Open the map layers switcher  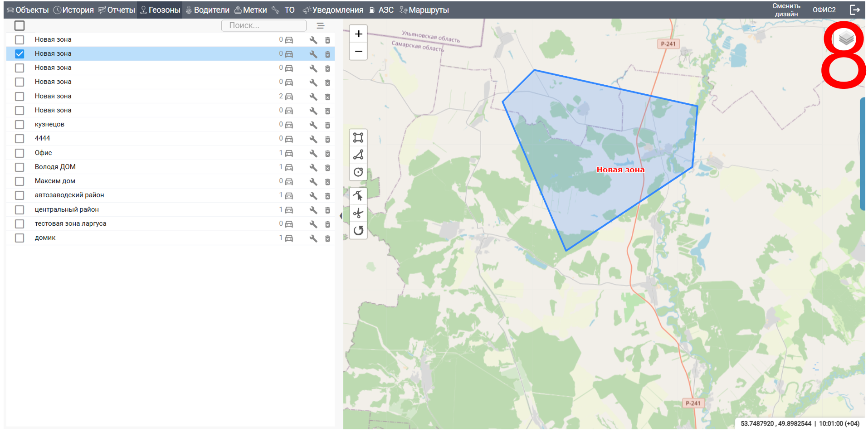846,39
